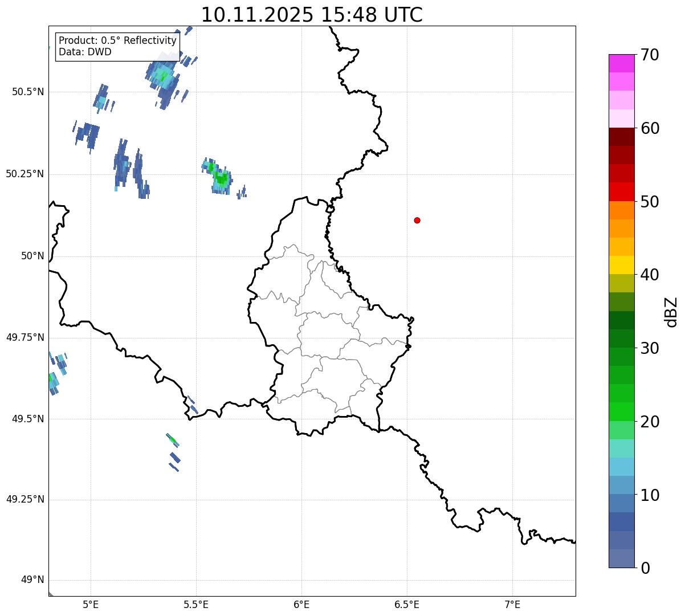Click the dBZ colorbar axis label

[x=671, y=312]
